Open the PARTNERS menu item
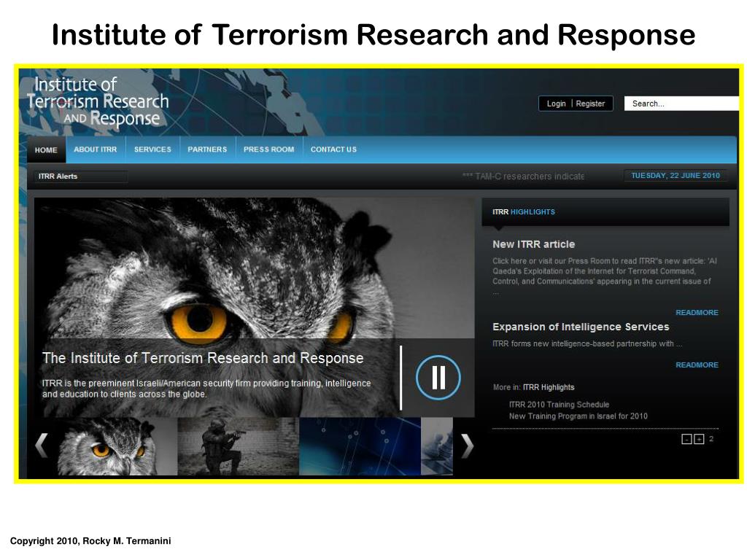This screenshot has width=747, height=560. (x=207, y=149)
